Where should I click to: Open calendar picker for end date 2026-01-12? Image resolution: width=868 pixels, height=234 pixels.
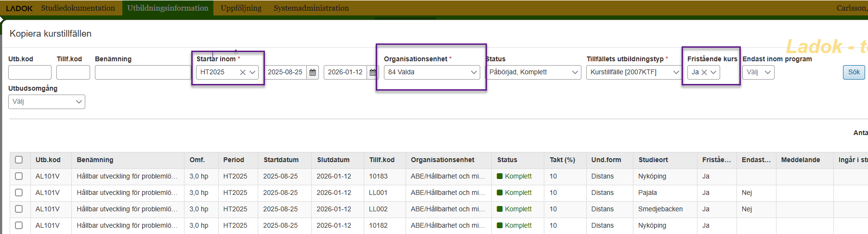coord(373,72)
